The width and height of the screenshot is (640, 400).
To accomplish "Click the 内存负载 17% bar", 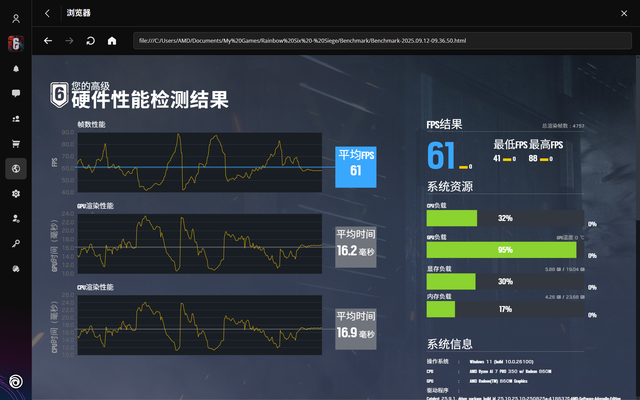I will (505, 309).
